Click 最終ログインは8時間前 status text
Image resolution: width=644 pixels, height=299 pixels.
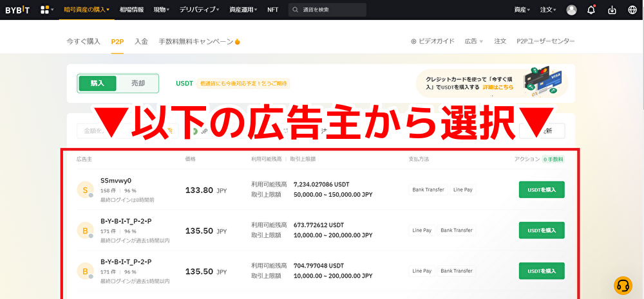pos(128,200)
